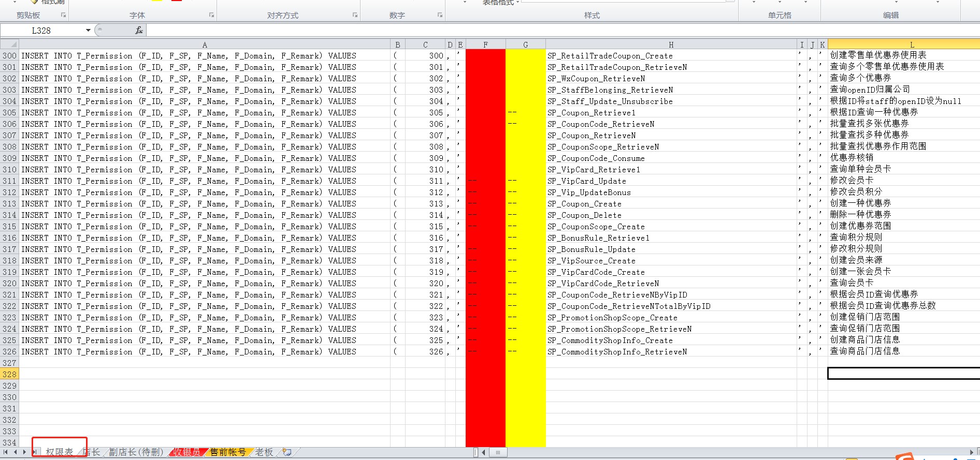The width and height of the screenshot is (980, 460).
Task: Click the red cell F in row 303
Action: [485, 90]
